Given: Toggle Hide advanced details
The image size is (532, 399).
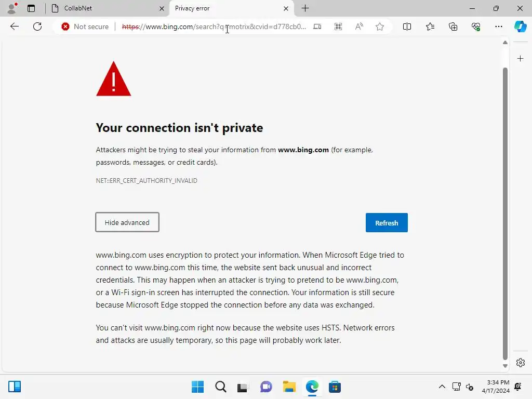Looking at the screenshot, I should pyautogui.click(x=127, y=222).
